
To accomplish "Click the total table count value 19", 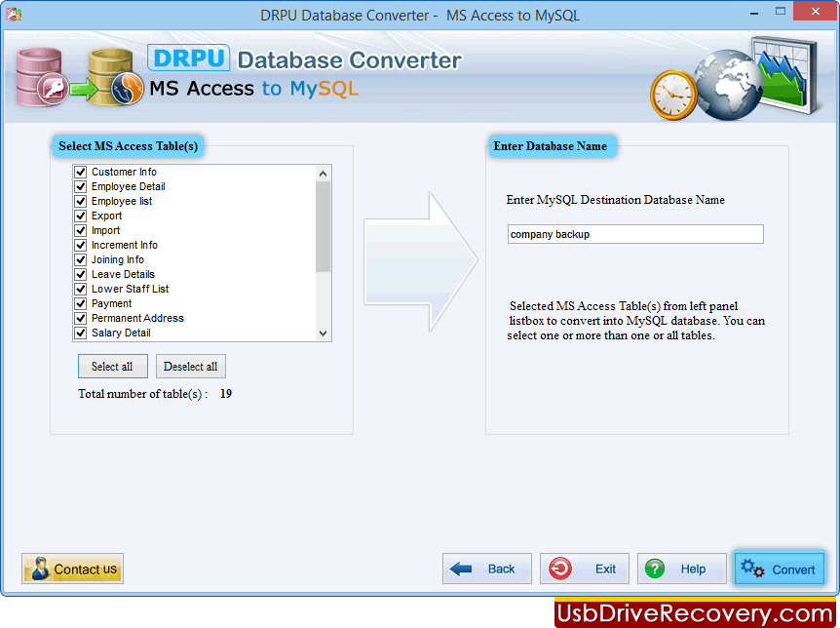I will [x=226, y=394].
